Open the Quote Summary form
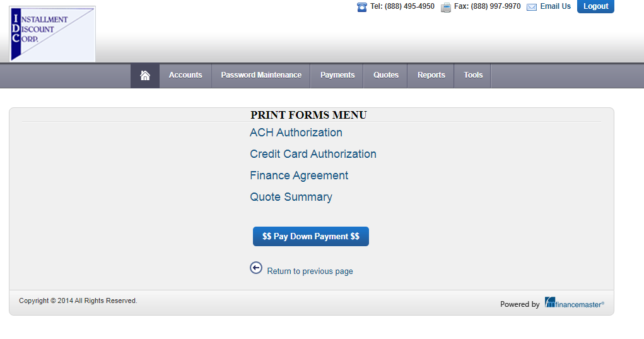This screenshot has width=644, height=339. [291, 197]
